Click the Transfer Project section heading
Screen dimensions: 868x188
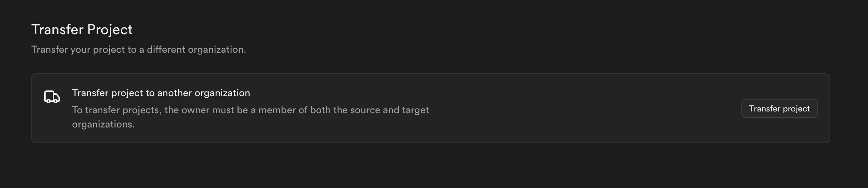click(x=82, y=30)
